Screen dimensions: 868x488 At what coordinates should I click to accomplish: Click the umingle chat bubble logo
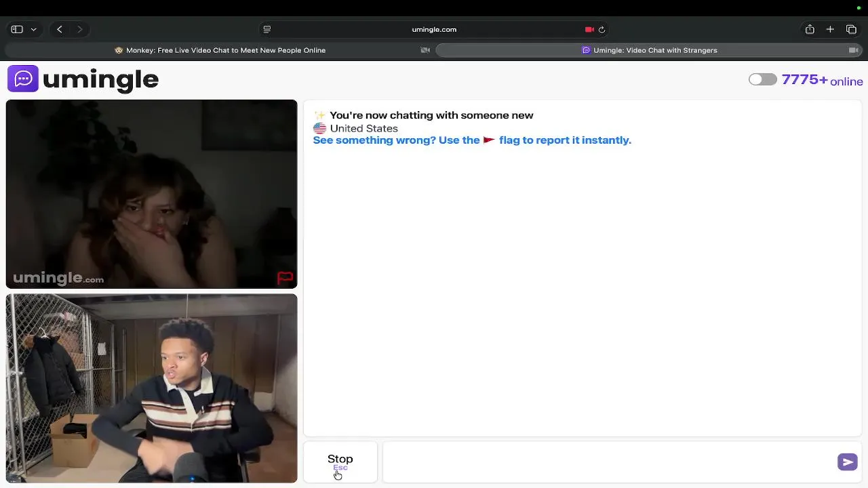tap(23, 79)
